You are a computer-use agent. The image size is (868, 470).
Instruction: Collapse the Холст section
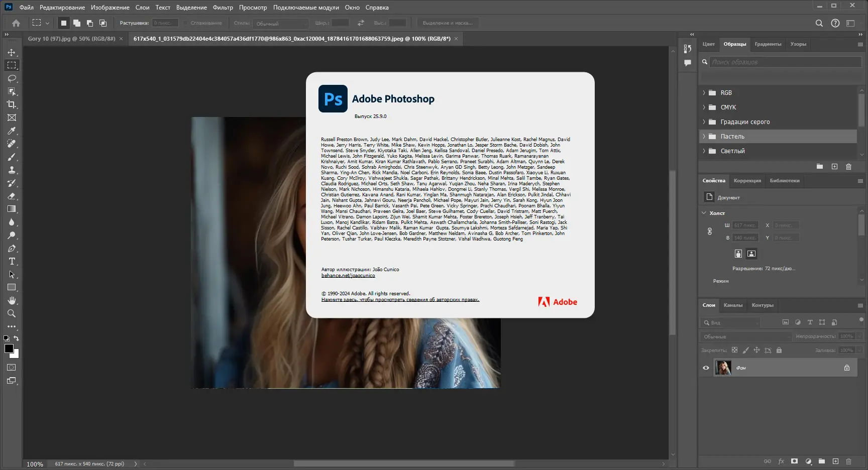(704, 213)
